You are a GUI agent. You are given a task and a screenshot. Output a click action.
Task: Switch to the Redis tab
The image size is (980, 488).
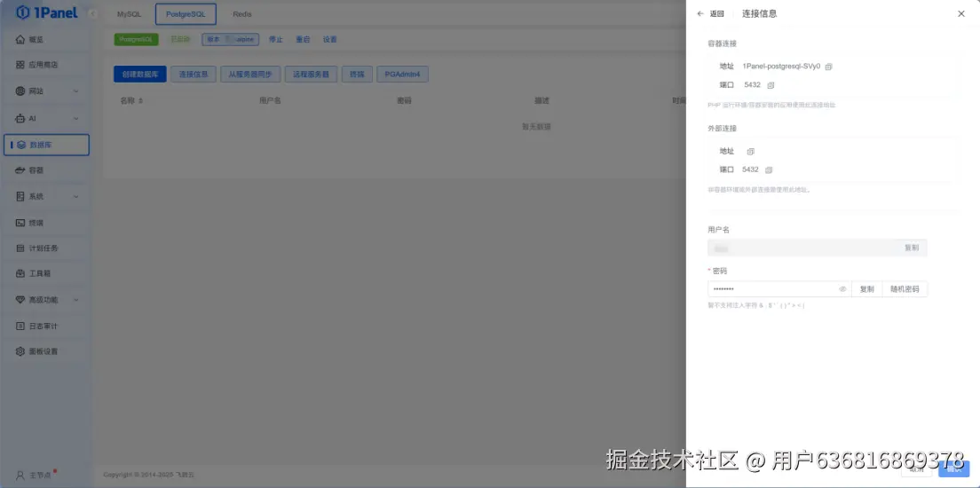pos(241,13)
